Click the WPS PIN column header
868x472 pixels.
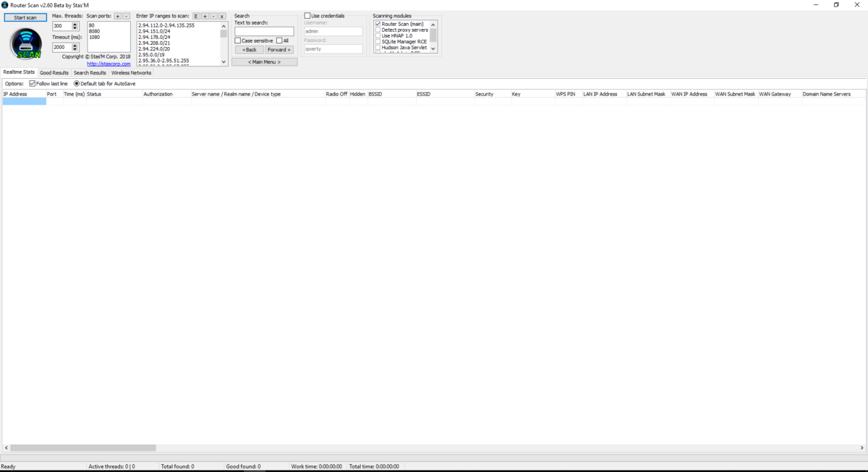(x=568, y=94)
